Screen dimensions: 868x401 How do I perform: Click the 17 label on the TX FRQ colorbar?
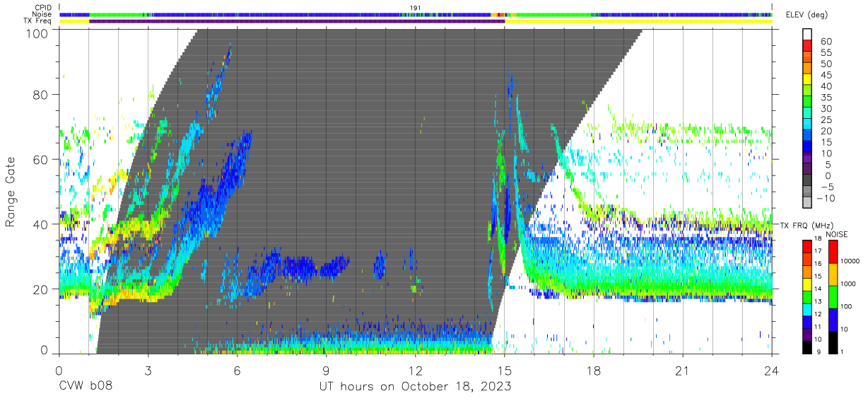point(818,251)
